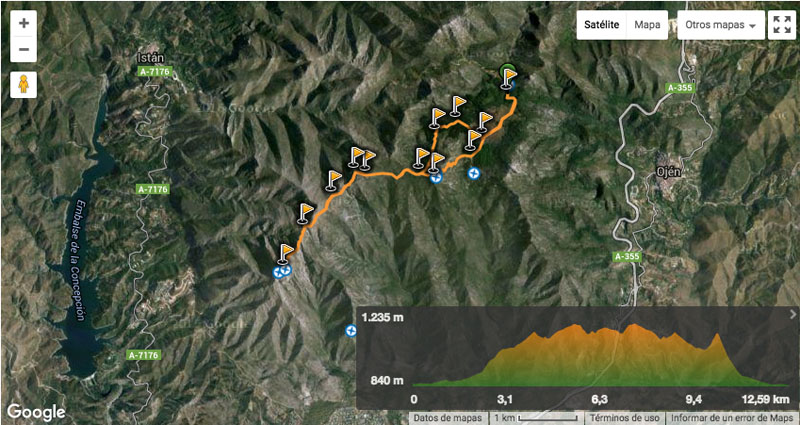The height and width of the screenshot is (425, 800).
Task: Switch to Mapa view
Action: (647, 24)
